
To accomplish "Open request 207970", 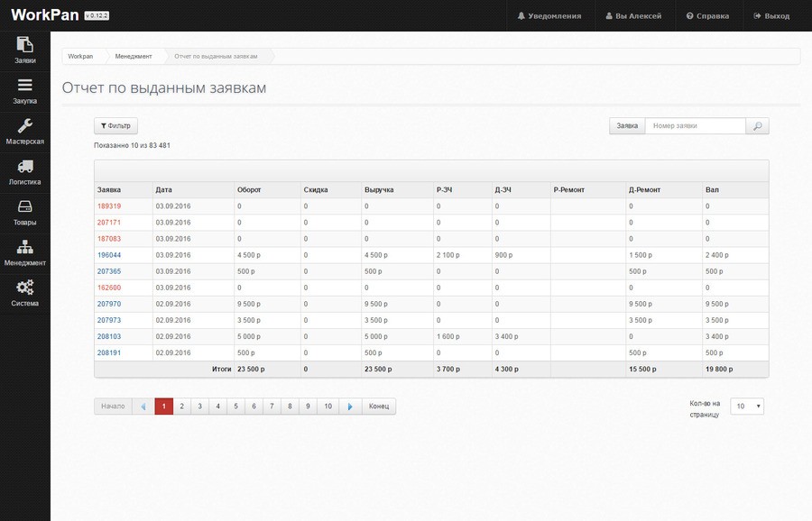I will tap(109, 304).
